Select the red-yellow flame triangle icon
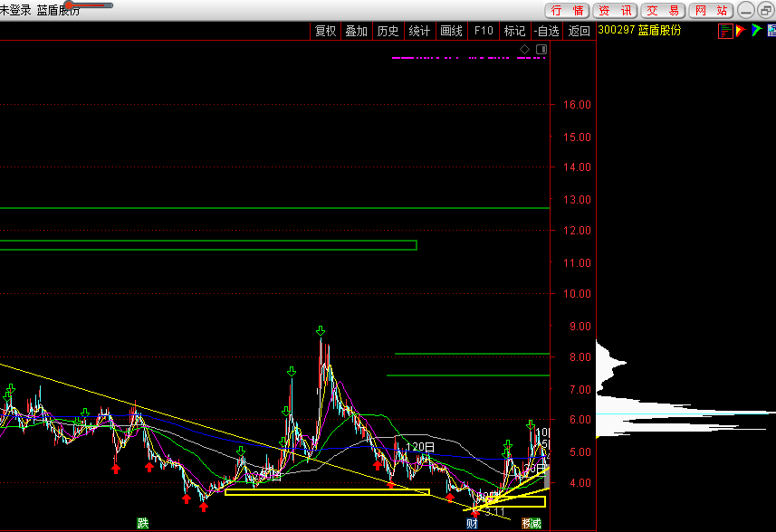Viewport: 776px width, 532px height. click(741, 31)
